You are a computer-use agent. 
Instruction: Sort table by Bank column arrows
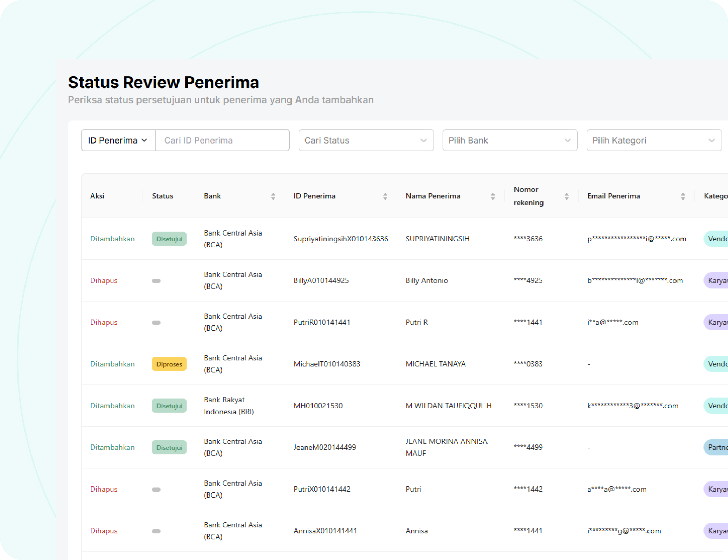(x=273, y=196)
